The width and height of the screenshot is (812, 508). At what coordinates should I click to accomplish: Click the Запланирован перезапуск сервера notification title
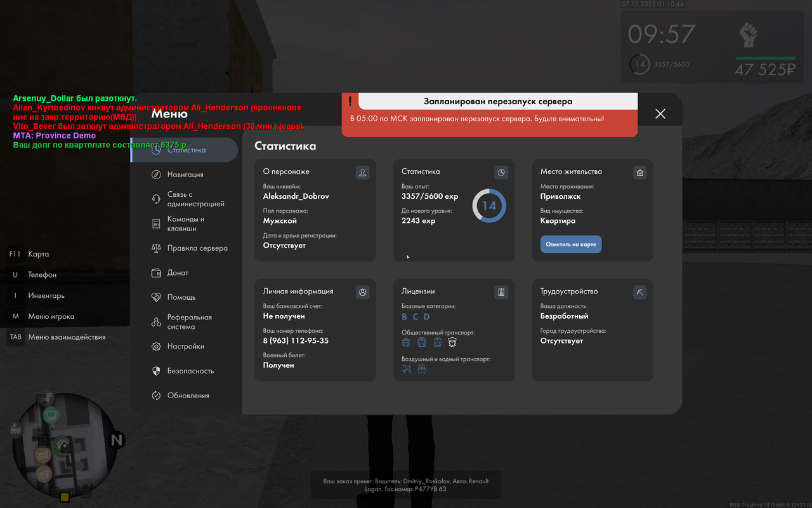pos(498,101)
